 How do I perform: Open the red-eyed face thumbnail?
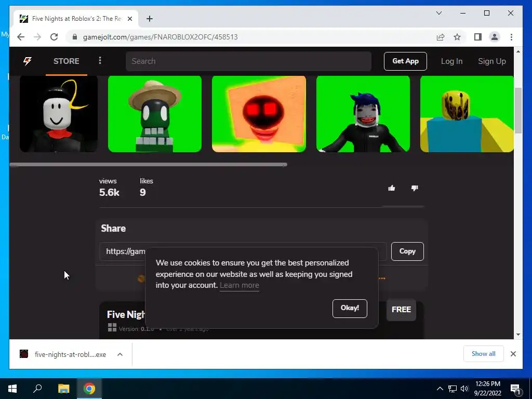click(x=259, y=114)
